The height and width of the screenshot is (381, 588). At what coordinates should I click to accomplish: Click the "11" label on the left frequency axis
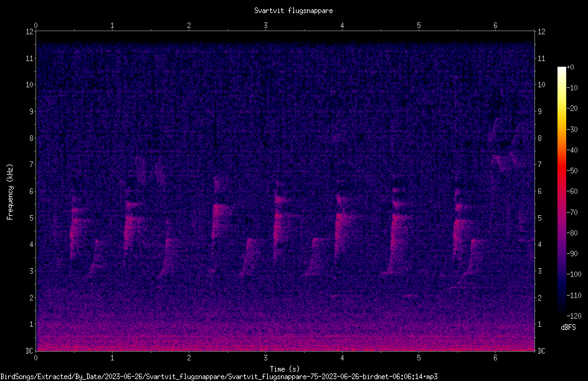29,58
